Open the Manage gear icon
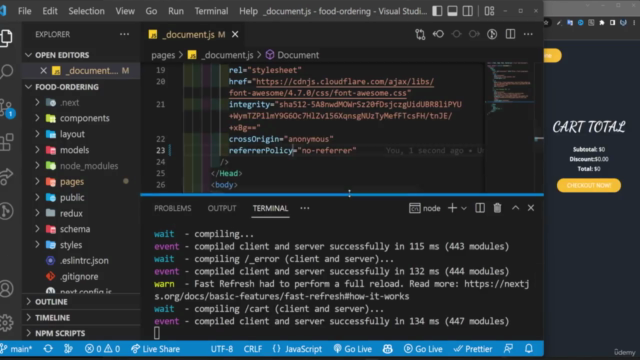Screen dimensions: 640x360 tap(7, 322)
